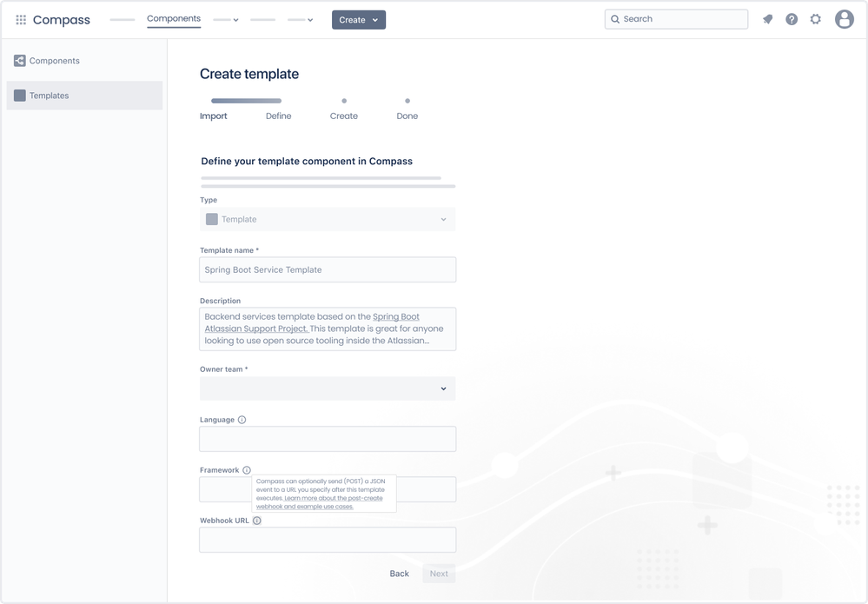This screenshot has width=868, height=604.
Task: Open the Components tab in top navigation
Action: [x=174, y=19]
